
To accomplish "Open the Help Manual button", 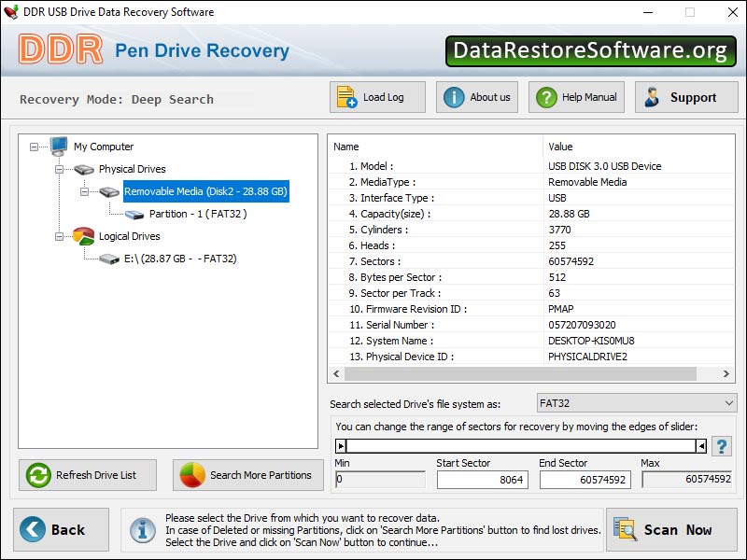I will tap(576, 97).
